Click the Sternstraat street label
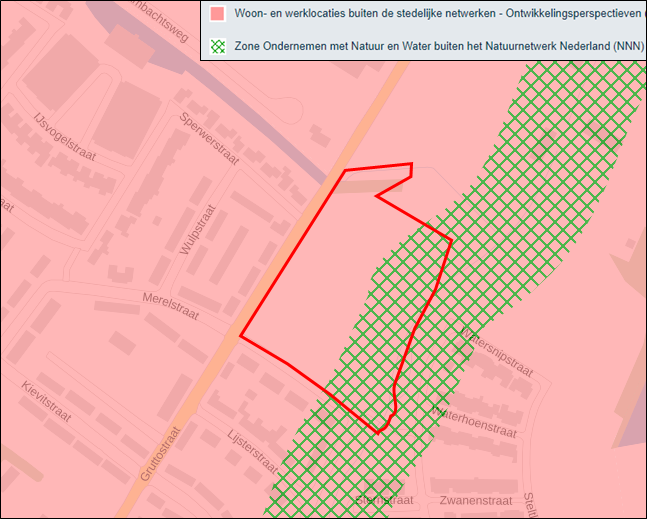Screen dimensions: 647x519 [384, 500]
